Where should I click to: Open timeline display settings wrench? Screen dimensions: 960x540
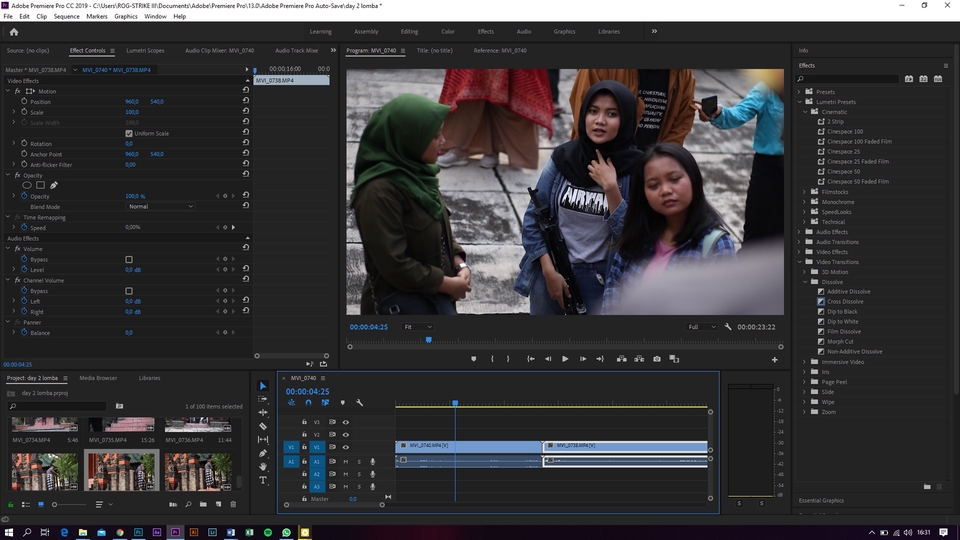click(359, 402)
